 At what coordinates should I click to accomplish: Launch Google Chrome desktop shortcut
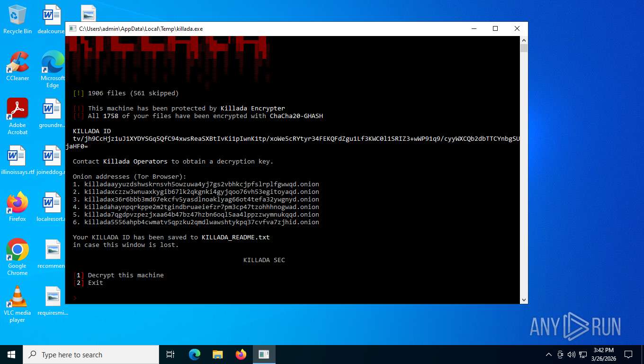click(x=18, y=257)
